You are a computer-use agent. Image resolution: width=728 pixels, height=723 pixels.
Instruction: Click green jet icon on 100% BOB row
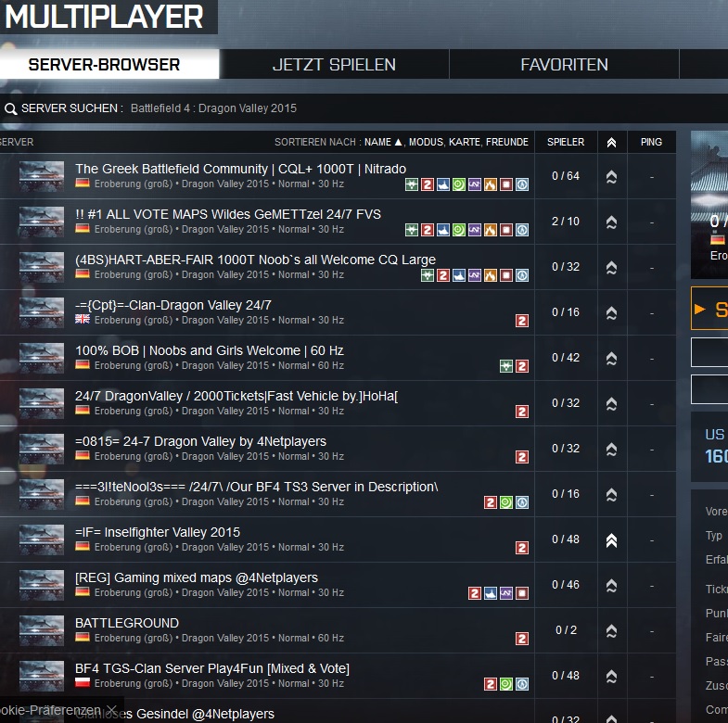coord(506,366)
